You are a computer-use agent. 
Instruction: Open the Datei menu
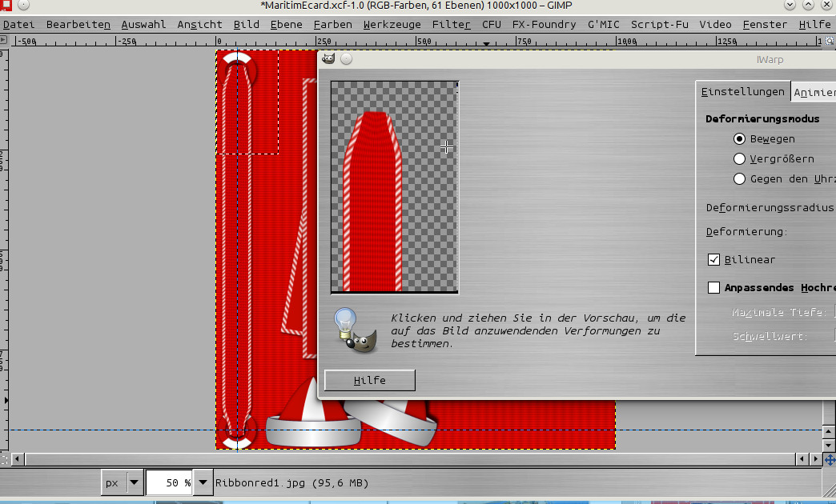coord(18,25)
